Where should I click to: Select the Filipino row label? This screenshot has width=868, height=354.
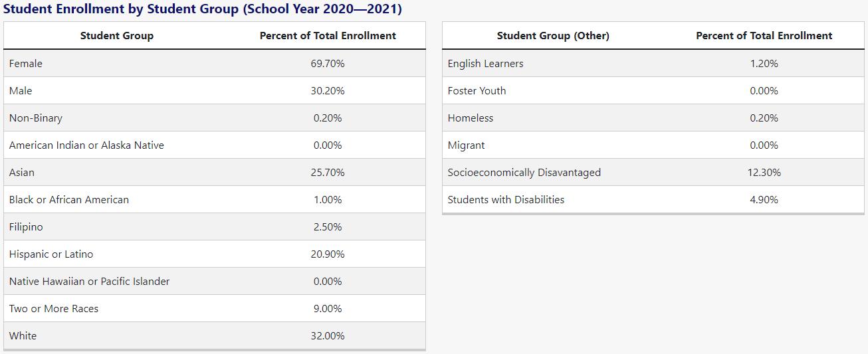26,227
